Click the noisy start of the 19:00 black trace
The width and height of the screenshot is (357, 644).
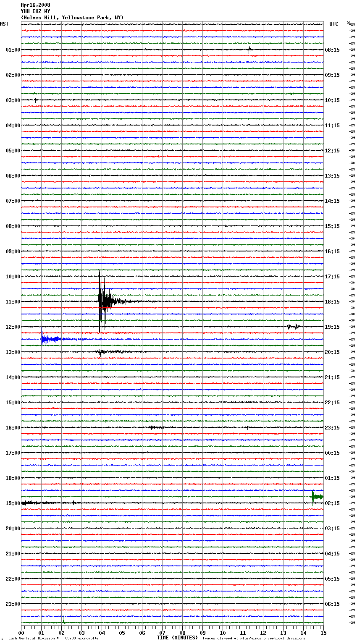click(x=40, y=503)
